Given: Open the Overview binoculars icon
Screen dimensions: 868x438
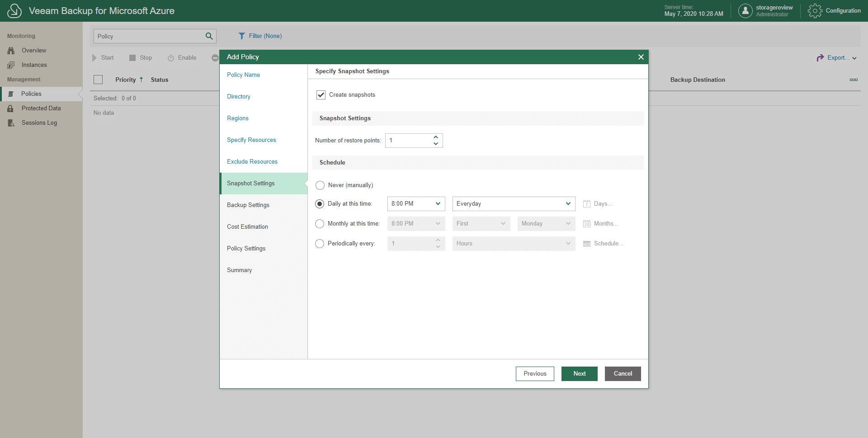Looking at the screenshot, I should (11, 51).
